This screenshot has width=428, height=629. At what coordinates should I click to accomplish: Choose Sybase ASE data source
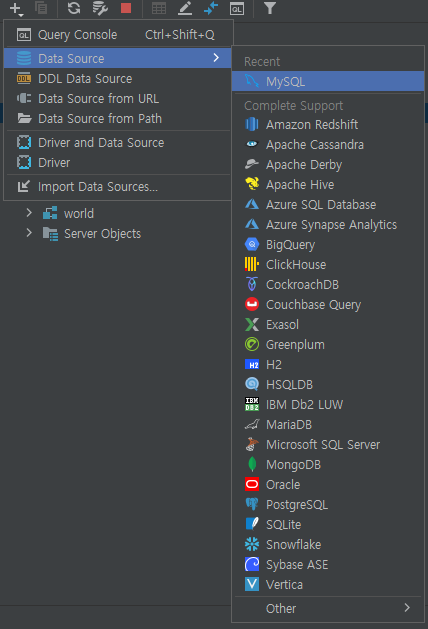(x=328, y=565)
